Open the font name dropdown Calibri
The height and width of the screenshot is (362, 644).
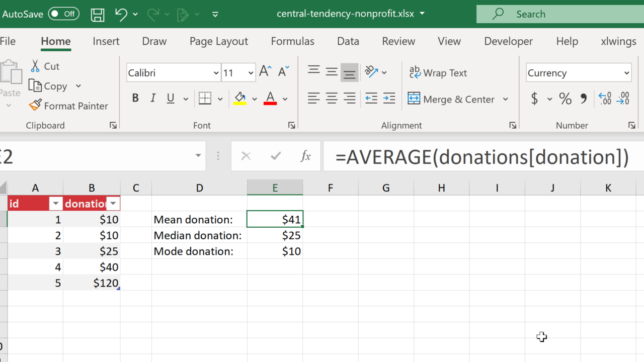(x=216, y=73)
